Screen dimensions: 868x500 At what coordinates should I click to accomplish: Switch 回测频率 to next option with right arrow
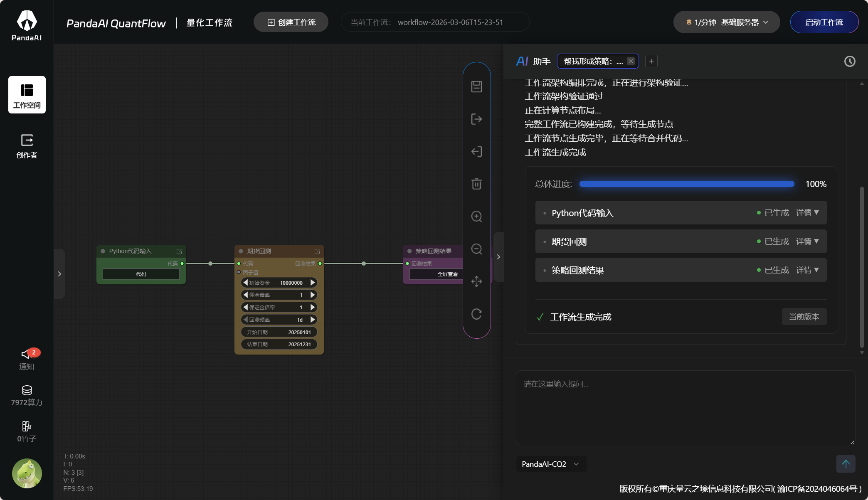pyautogui.click(x=313, y=320)
